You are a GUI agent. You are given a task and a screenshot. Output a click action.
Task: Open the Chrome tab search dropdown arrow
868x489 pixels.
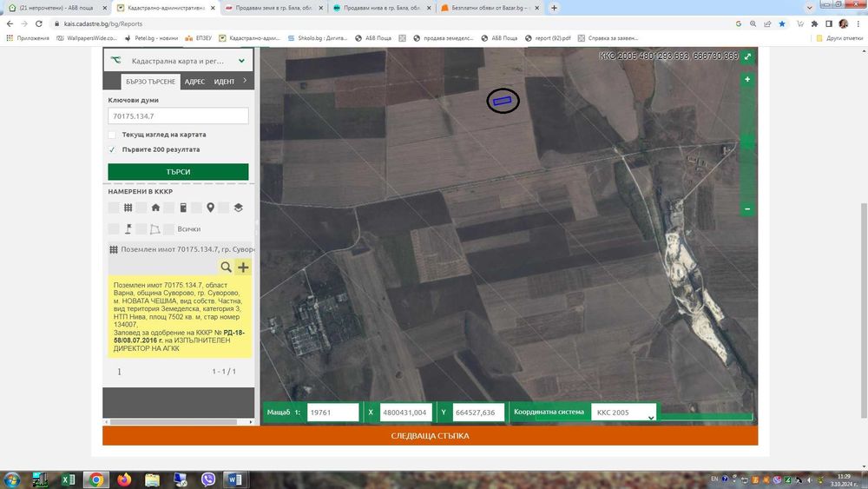[x=809, y=8]
